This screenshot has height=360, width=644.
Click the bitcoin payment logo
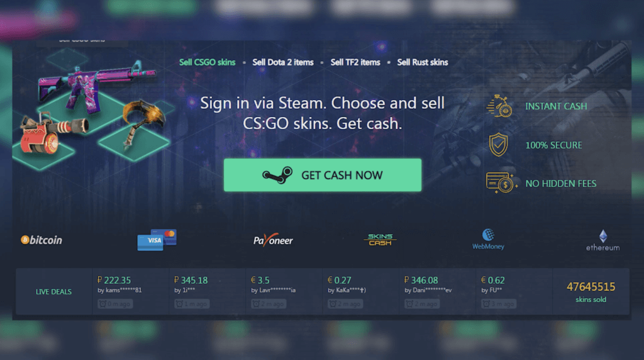point(42,240)
